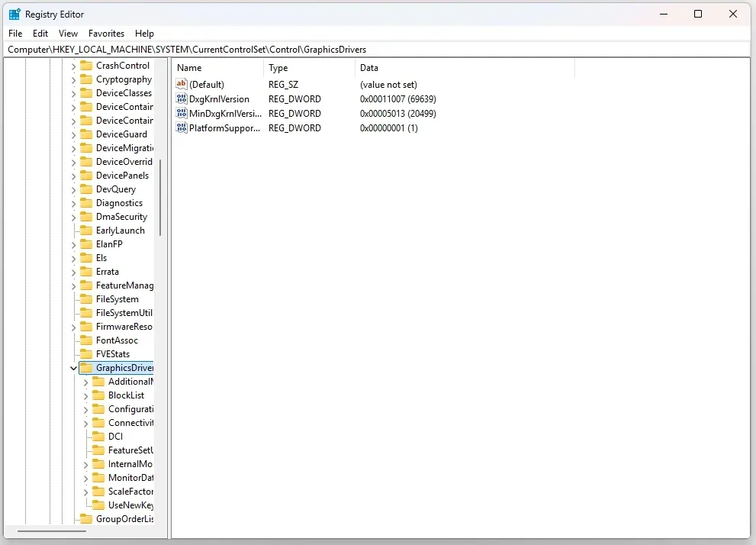
Task: Sort values by Type column header
Action: (309, 67)
